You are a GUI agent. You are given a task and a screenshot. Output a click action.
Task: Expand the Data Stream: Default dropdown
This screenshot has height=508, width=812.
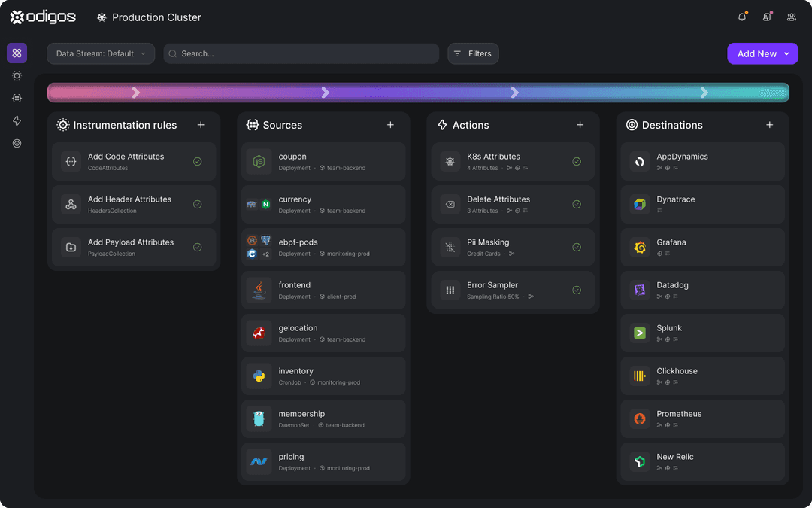coord(101,53)
